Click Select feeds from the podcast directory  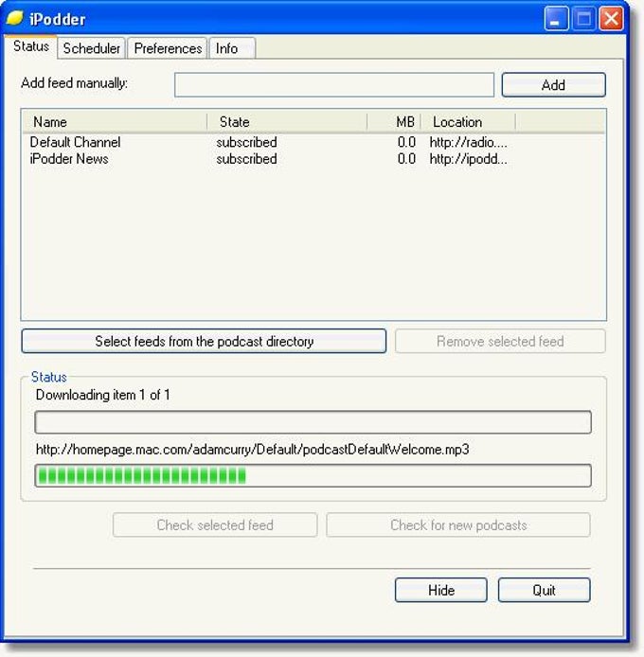(204, 341)
